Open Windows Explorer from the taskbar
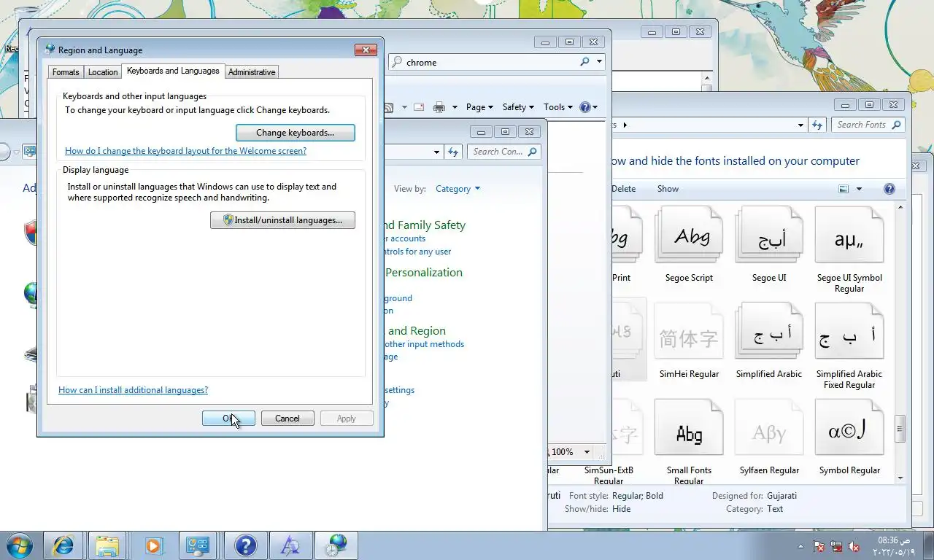The image size is (934, 560). pos(107,545)
